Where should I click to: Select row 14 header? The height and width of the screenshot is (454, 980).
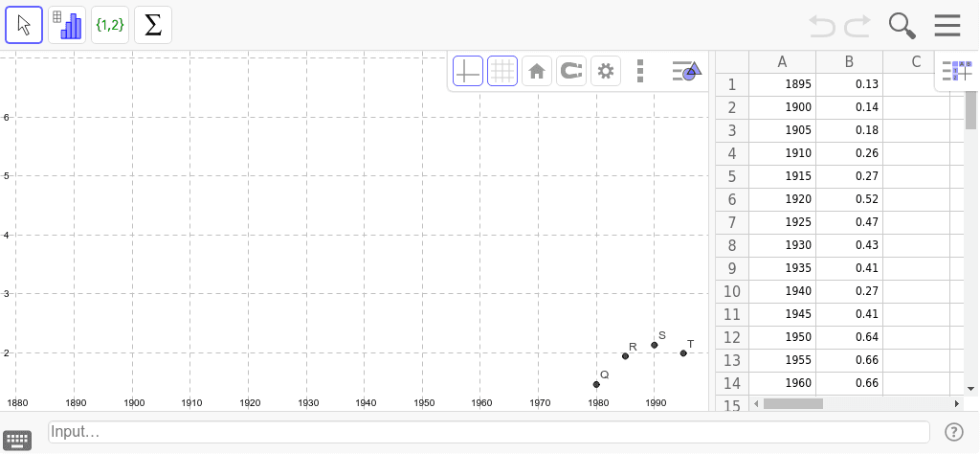[x=732, y=383]
